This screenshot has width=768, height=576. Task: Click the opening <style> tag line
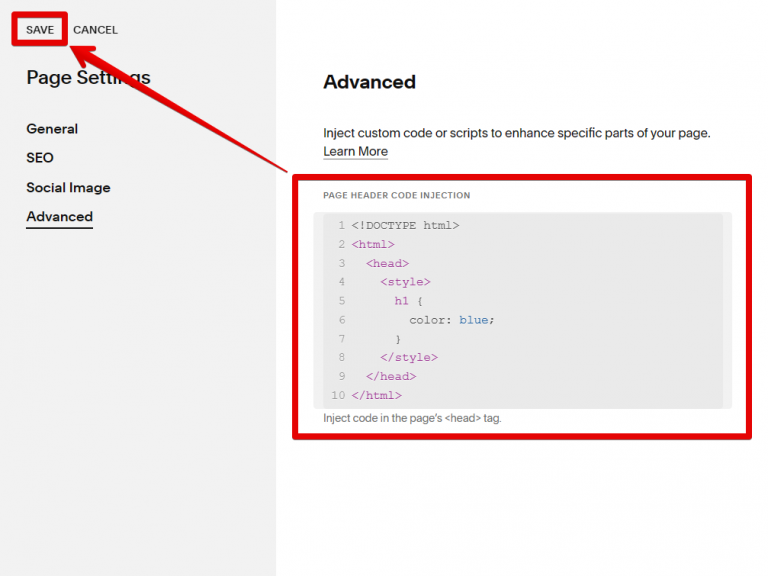tap(405, 283)
